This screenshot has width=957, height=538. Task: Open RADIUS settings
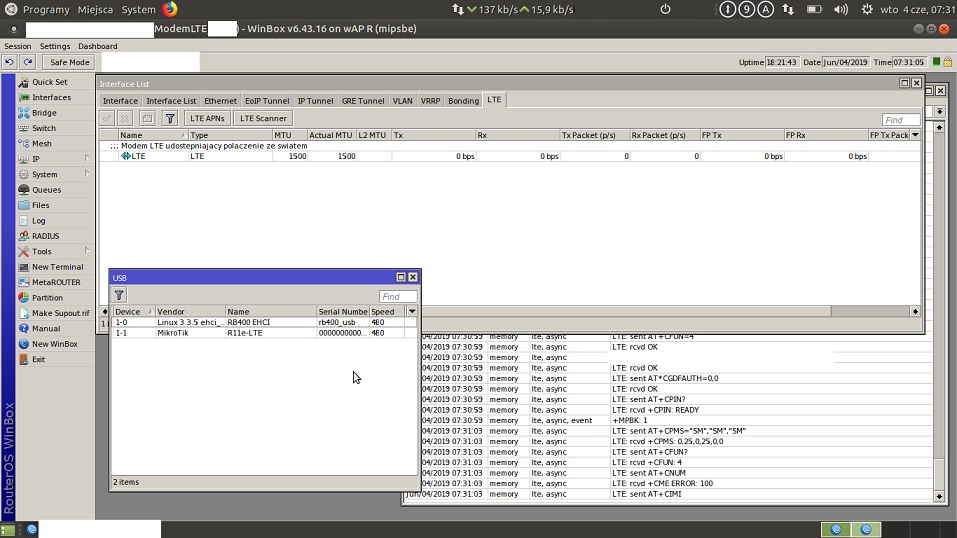pos(45,236)
